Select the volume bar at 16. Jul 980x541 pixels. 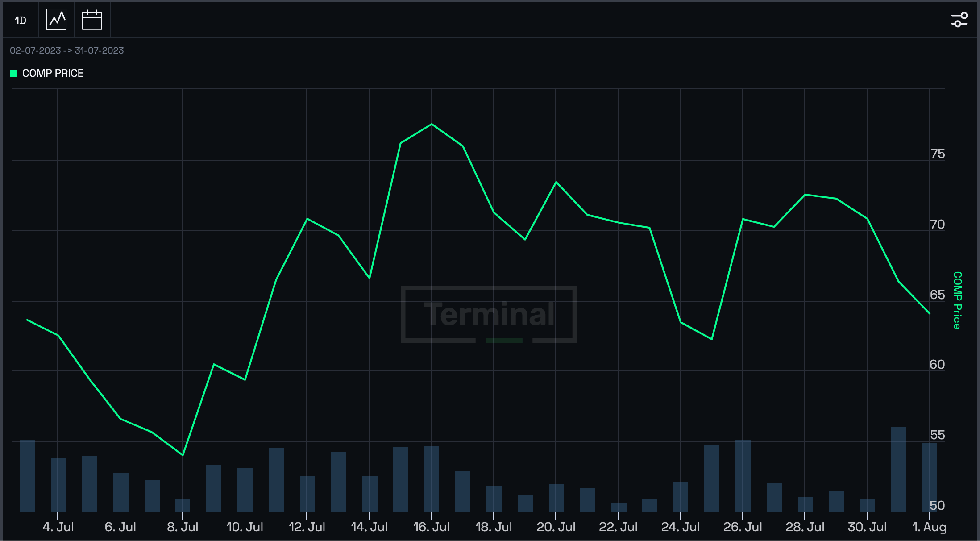coord(432,479)
